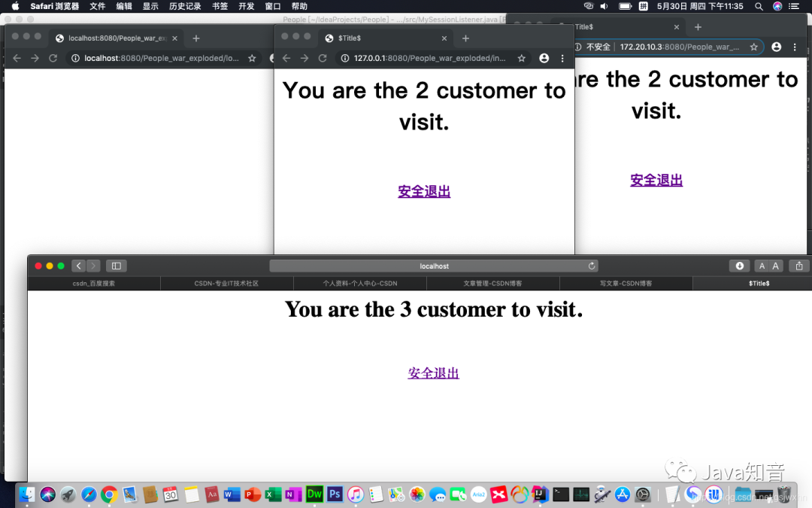Open the App Store from the Dock
Screen dimensions: 812x508
tap(622, 494)
